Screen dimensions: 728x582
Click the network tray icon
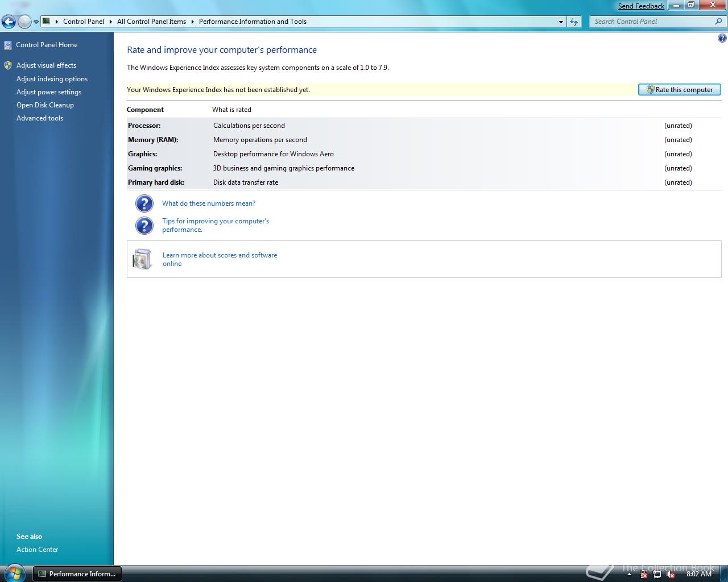tap(657, 575)
